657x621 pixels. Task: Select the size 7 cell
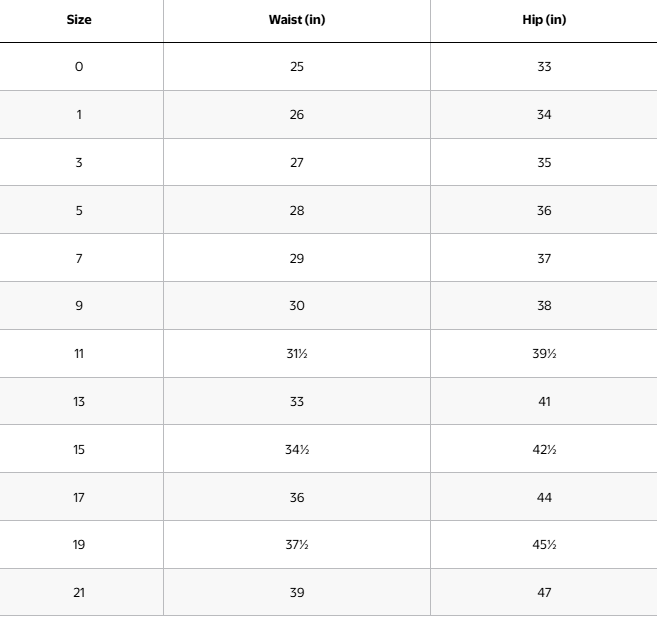pyautogui.click(x=79, y=258)
